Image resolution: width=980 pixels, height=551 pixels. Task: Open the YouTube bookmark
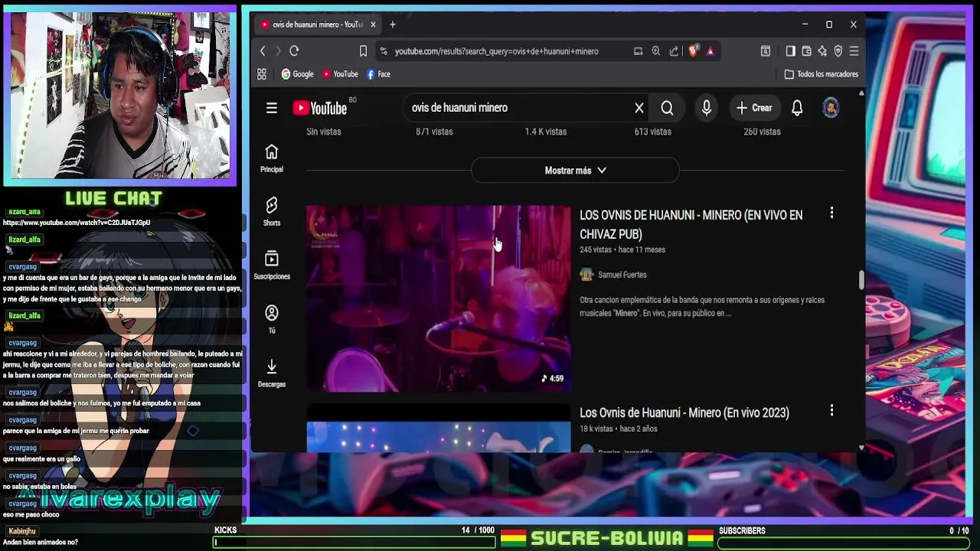point(340,74)
